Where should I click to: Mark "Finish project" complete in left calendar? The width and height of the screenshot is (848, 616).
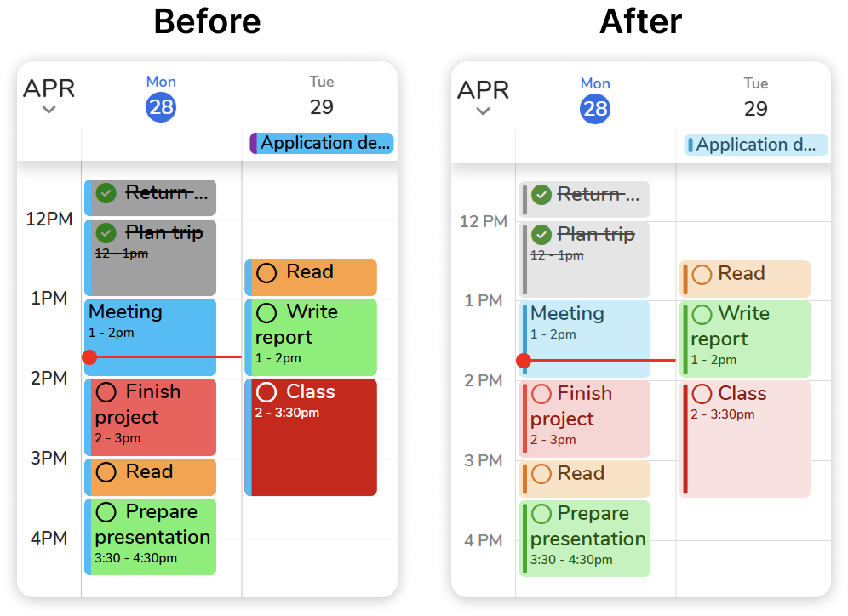tap(106, 392)
